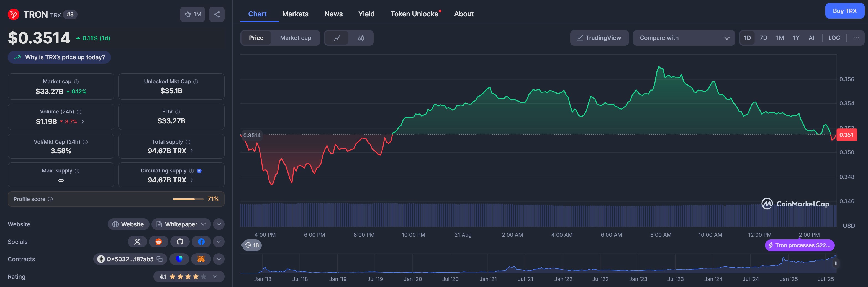Viewport: 868px width, 287px height.
Task: Add TRON to watchlist with star icon
Action: click(192, 14)
